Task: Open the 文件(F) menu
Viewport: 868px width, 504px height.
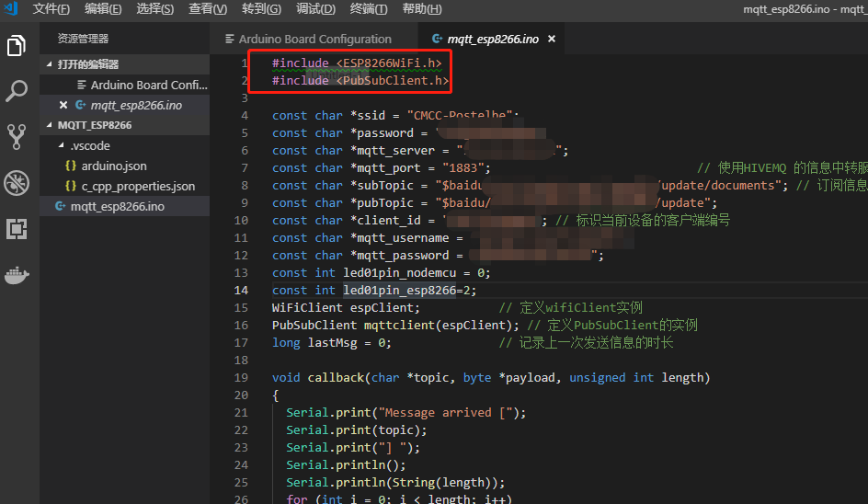Action: [51, 9]
